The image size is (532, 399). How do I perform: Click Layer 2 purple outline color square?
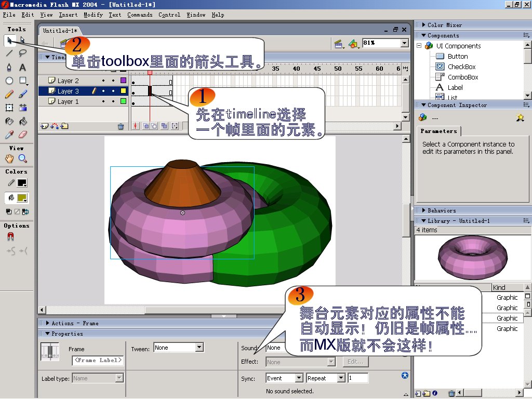click(124, 81)
